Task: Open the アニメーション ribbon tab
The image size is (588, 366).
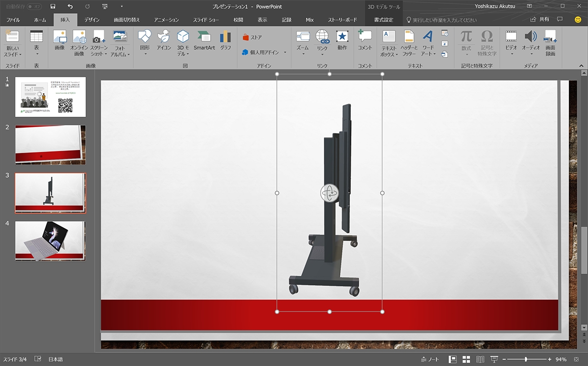Action: pyautogui.click(x=166, y=20)
